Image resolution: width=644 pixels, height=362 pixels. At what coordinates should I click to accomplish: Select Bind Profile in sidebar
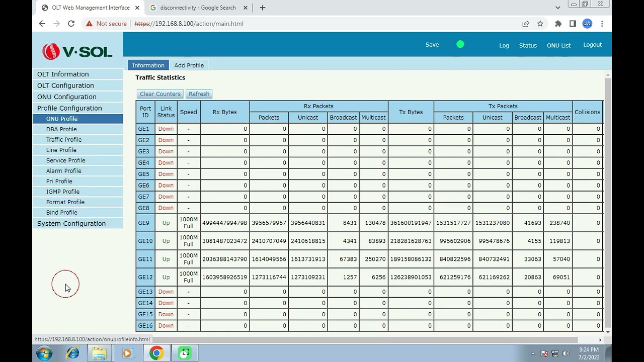(78, 213)
